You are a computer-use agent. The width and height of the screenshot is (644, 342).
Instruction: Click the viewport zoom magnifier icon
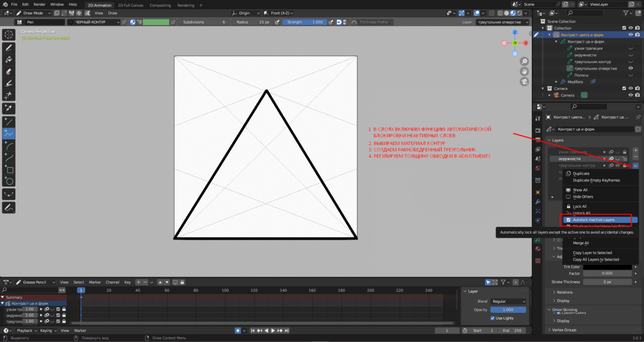[x=524, y=61]
